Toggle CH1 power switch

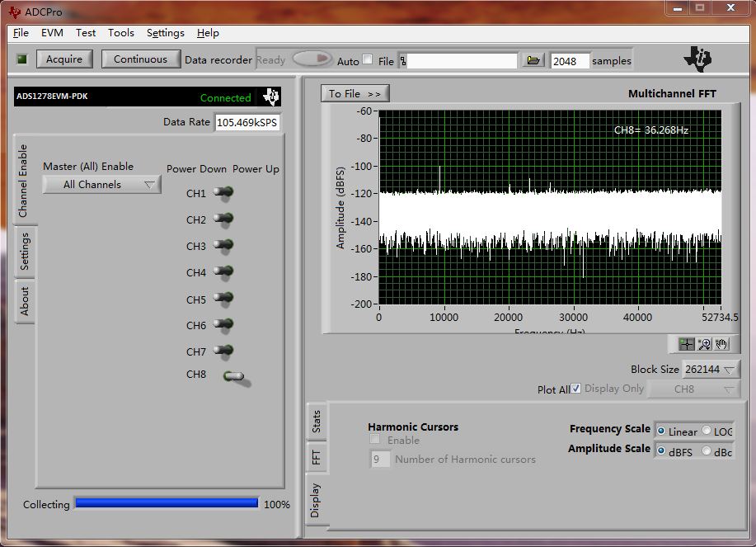point(223,192)
